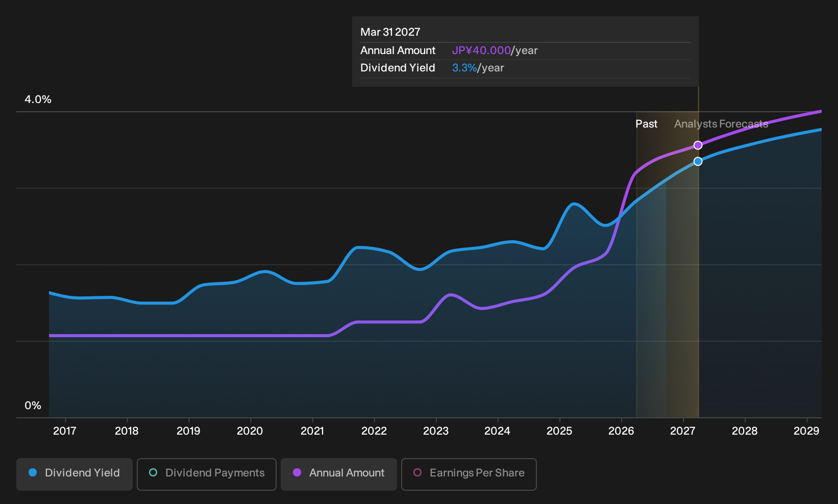Toggle the Annual Amount series
This screenshot has height=504, width=838.
tap(339, 474)
